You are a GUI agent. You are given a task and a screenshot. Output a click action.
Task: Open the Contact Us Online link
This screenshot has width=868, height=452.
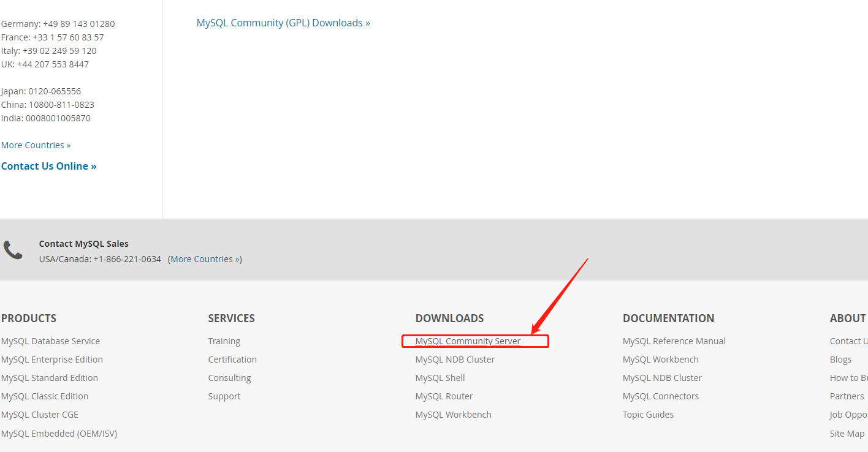[x=48, y=166]
